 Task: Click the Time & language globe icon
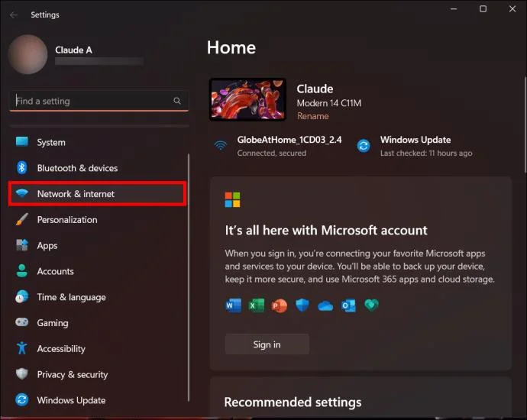click(x=22, y=297)
